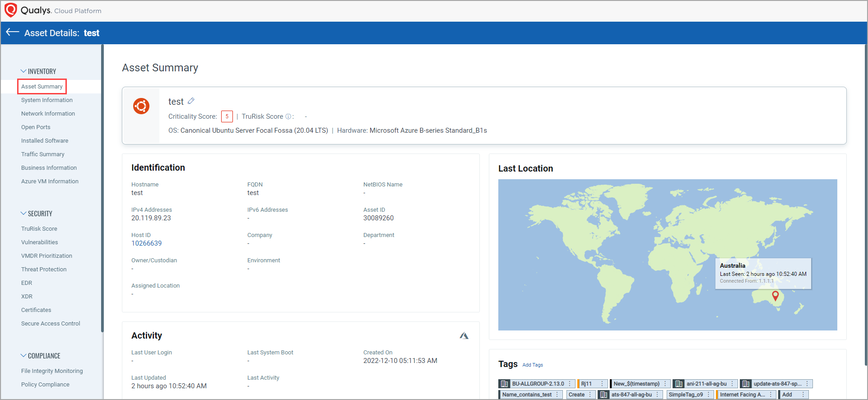Click the Azure icon in the Activity panel
The image size is (868, 400).
pos(464,335)
